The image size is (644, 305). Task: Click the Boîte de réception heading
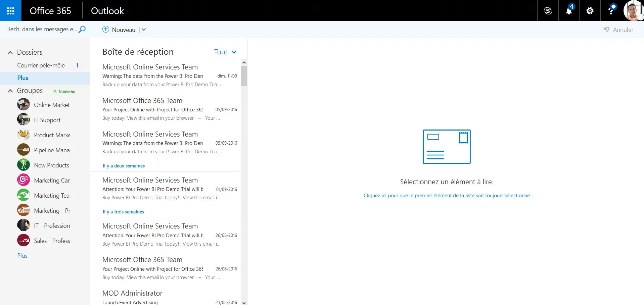click(x=138, y=52)
